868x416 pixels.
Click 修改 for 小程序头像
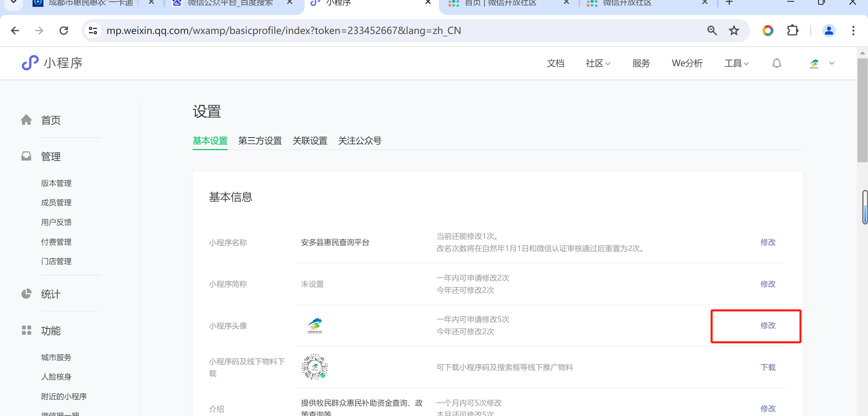coord(768,325)
